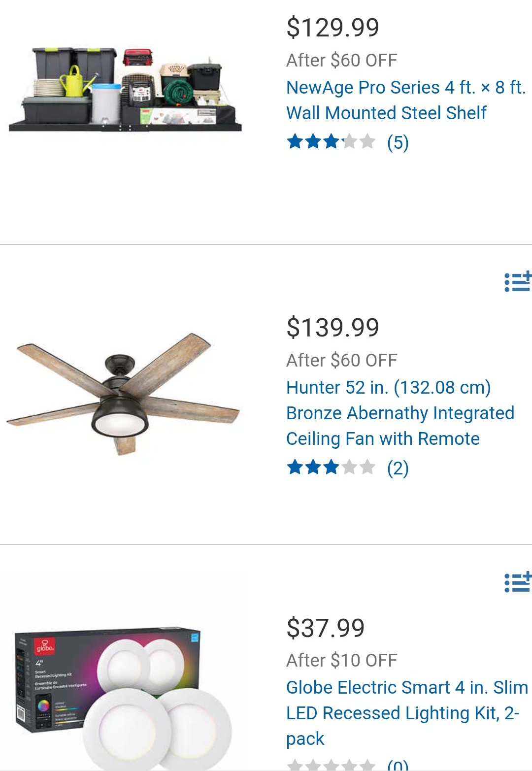Viewport: 532px width, 771px height.
Task: Select the $139.99 price
Action: pos(333,328)
